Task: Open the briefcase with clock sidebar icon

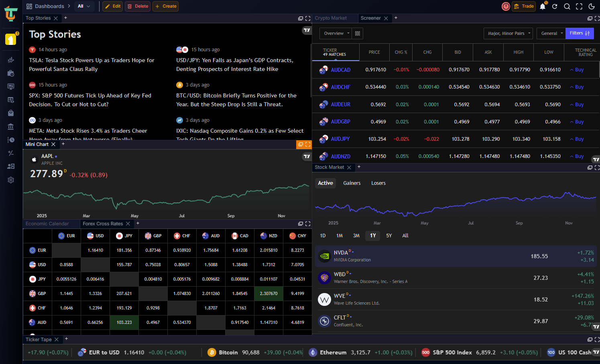Action: tap(11, 73)
